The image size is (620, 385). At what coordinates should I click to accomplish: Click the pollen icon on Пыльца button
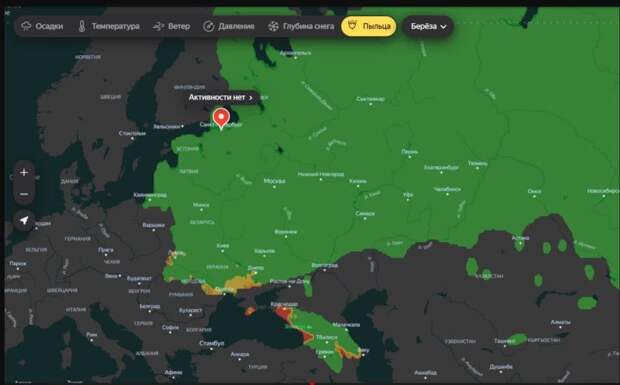coord(352,26)
